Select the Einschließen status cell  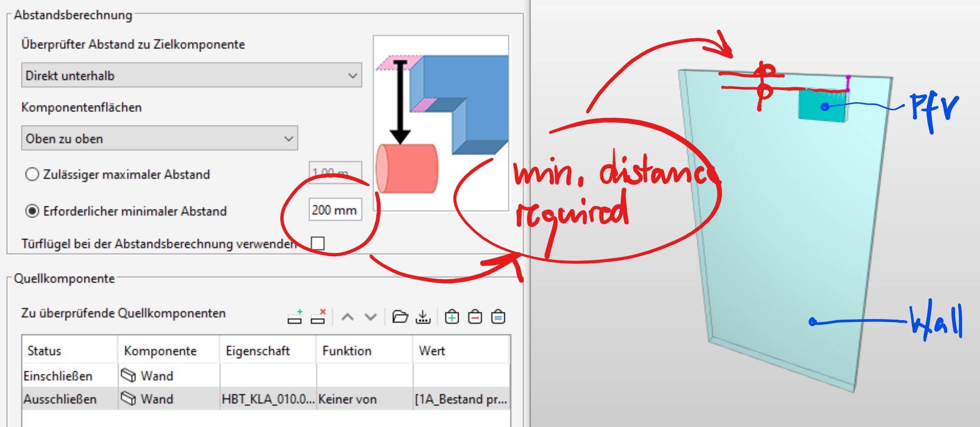(70, 376)
